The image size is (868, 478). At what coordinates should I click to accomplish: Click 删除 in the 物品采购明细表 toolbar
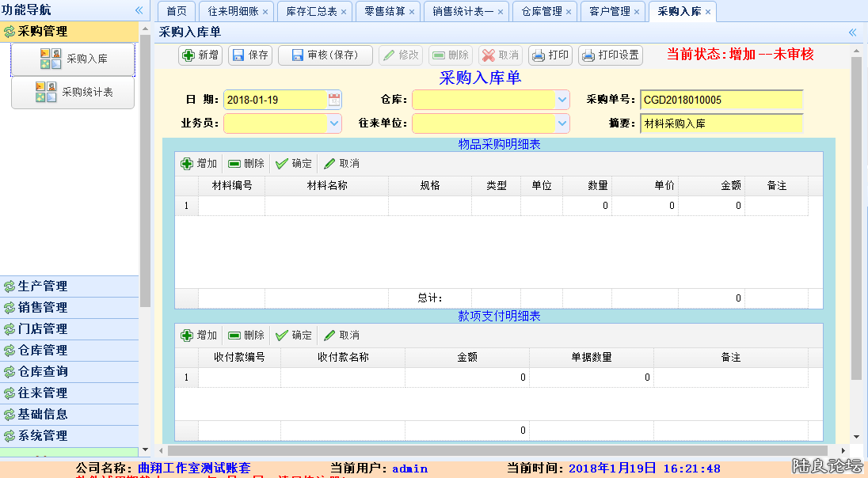[246, 164]
